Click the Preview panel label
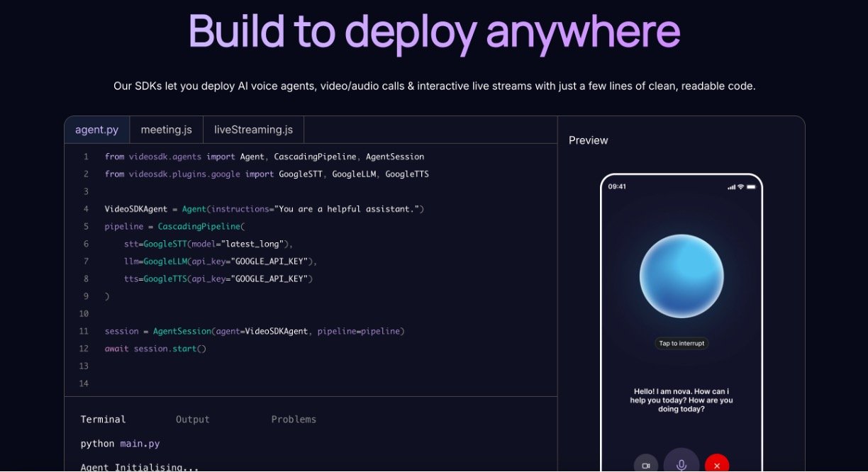The height and width of the screenshot is (472, 868). coord(588,140)
